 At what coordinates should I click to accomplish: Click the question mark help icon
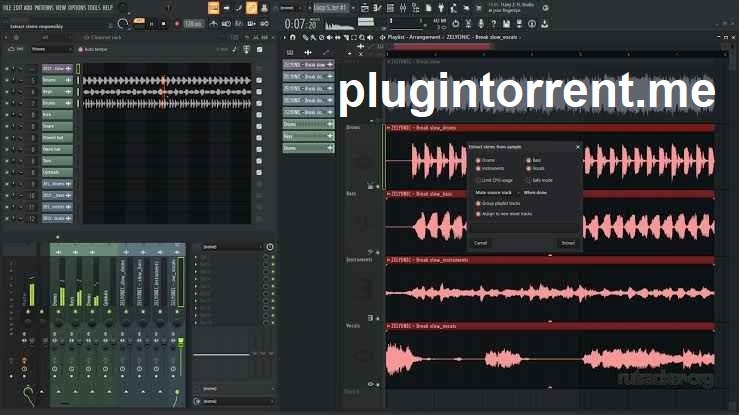pyautogui.click(x=493, y=23)
